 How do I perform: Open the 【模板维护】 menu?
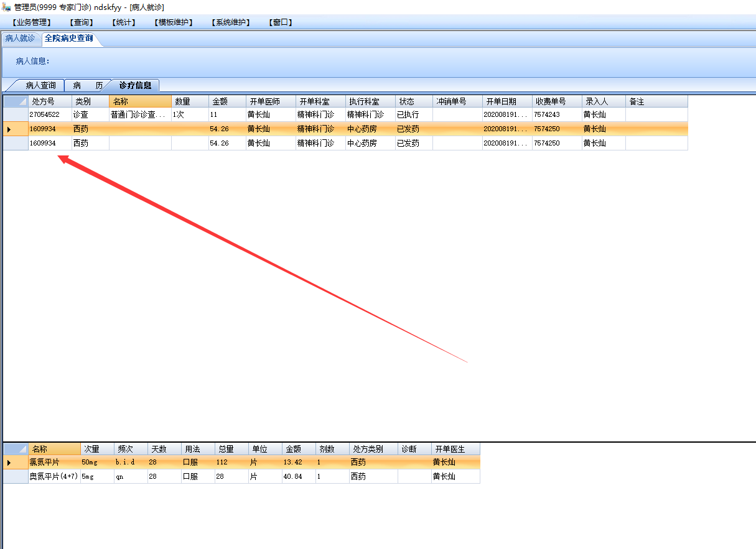pos(173,22)
